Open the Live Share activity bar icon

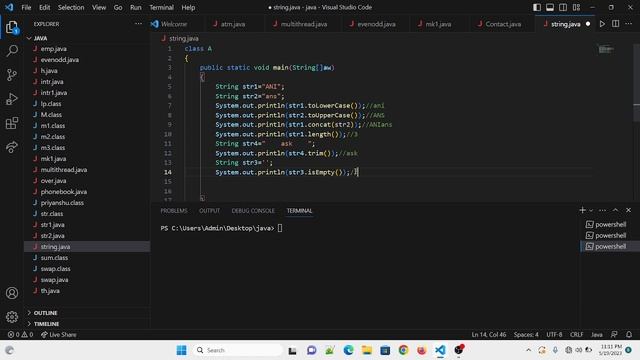(12, 147)
